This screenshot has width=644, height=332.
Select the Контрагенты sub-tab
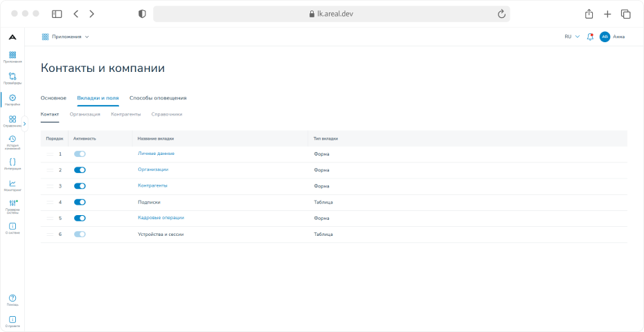pyautogui.click(x=125, y=115)
